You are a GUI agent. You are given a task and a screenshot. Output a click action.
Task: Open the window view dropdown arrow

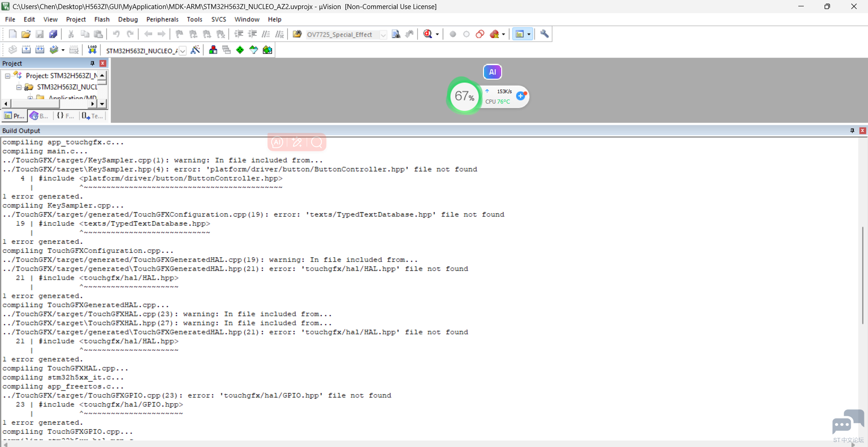[x=529, y=34]
